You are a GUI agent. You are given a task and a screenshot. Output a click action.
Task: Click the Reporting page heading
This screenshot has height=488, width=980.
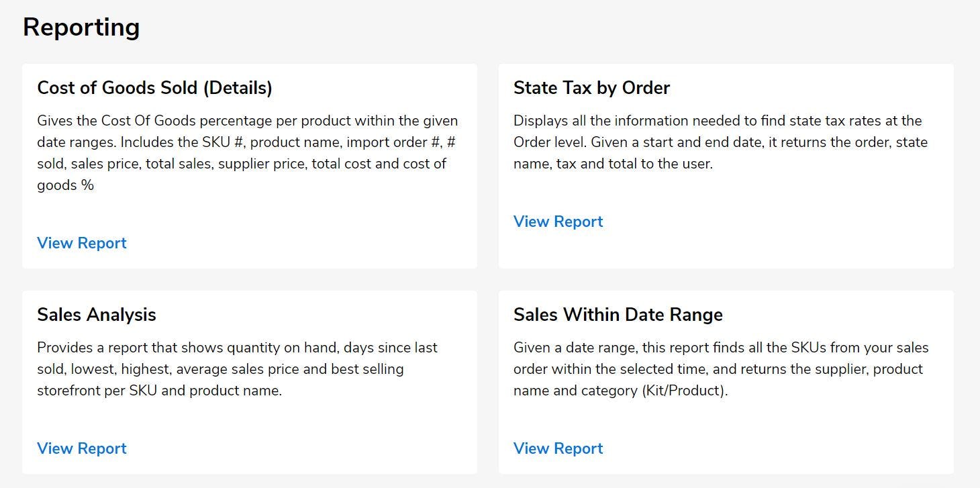(x=81, y=28)
